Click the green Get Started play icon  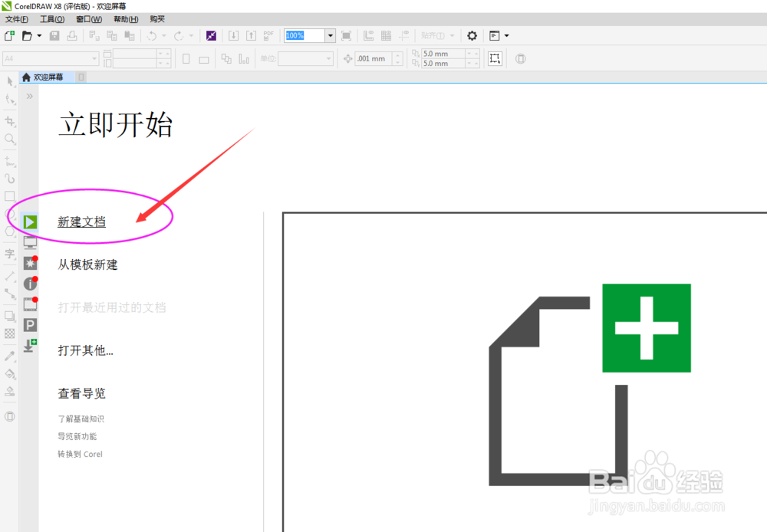(x=31, y=222)
